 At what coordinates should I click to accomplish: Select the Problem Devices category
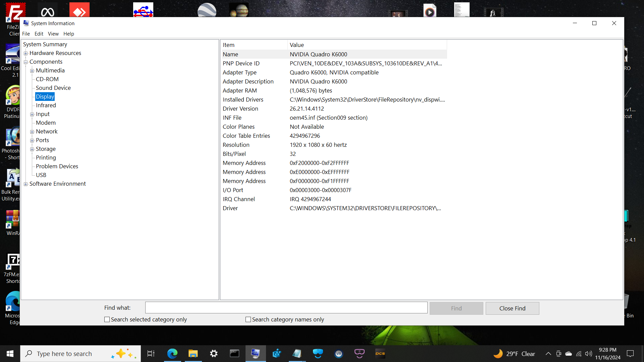(57, 166)
